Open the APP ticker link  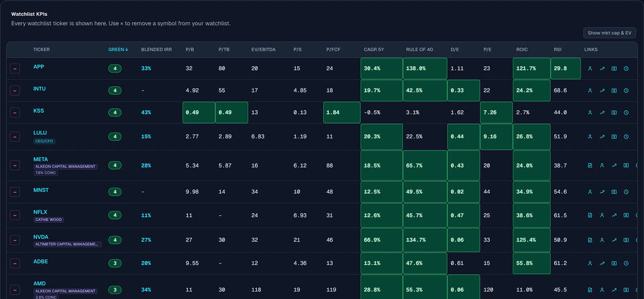coord(38,67)
